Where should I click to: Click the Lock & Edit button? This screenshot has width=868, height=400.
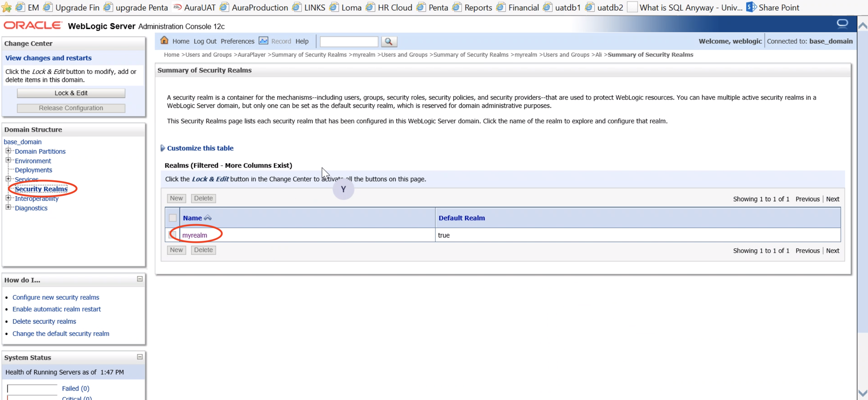71,93
